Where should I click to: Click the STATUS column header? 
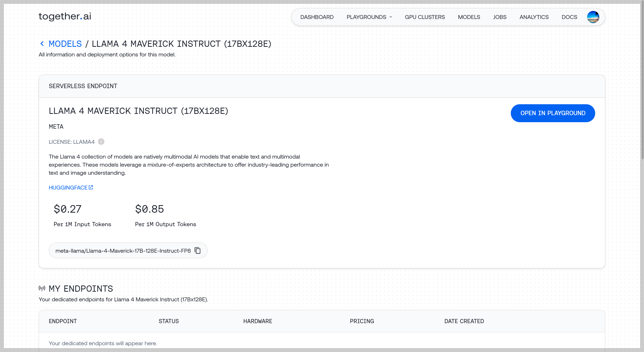pos(169,321)
